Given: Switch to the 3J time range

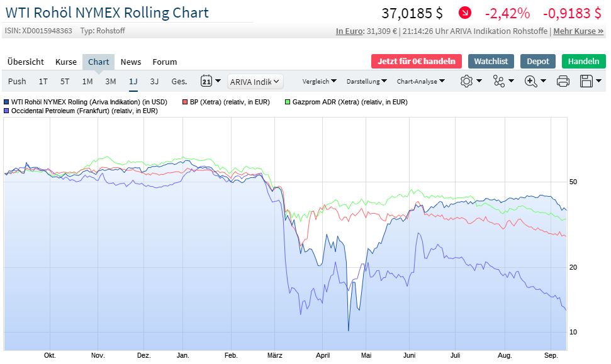Looking at the screenshot, I should click(155, 81).
